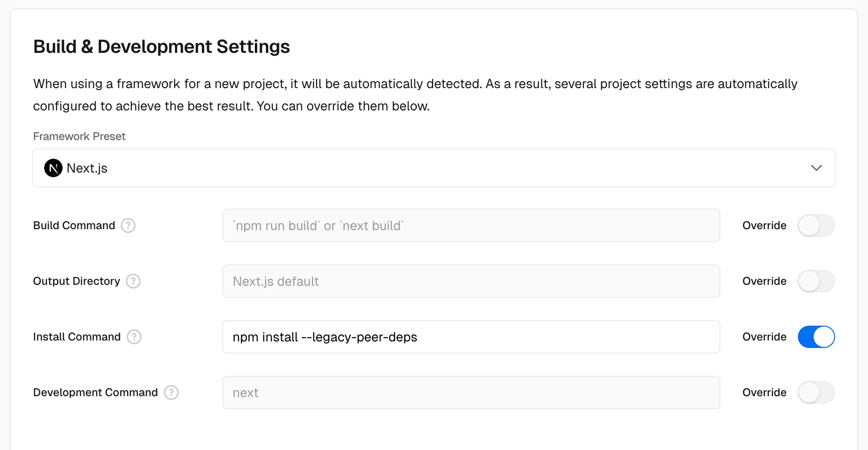Click the Output Directory help question mark icon
The width and height of the screenshot is (868, 450).
(133, 281)
